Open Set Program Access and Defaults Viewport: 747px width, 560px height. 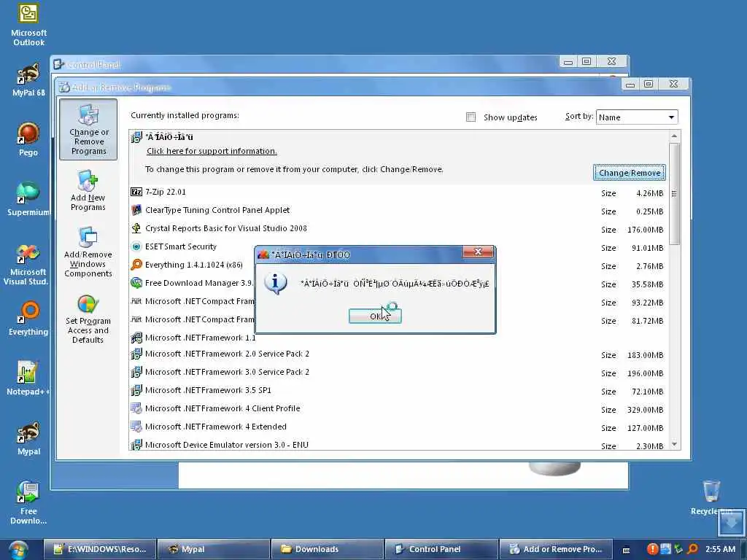(88, 319)
